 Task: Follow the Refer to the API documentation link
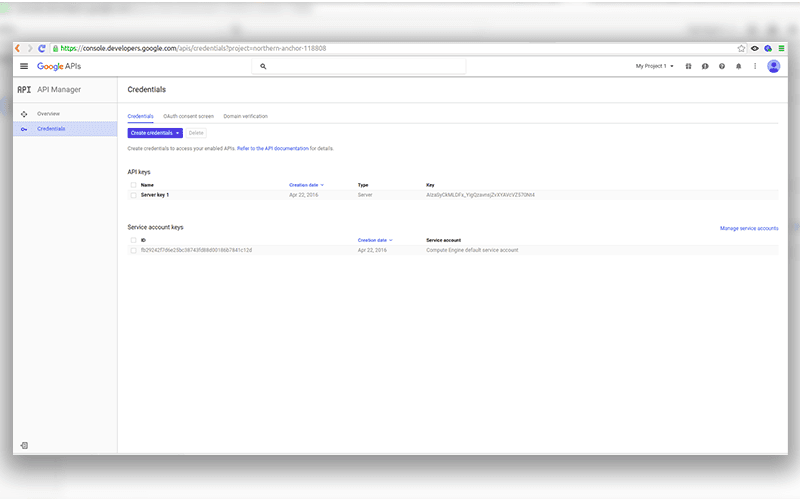click(272, 148)
